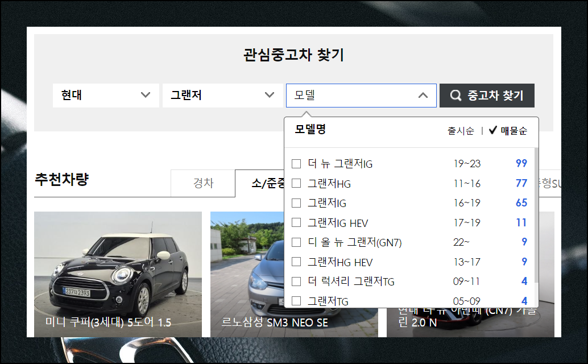Open the 미니 쿠퍼(3세대) 5도어 1.5 car card
This screenshot has height=364, width=588.
click(118, 274)
